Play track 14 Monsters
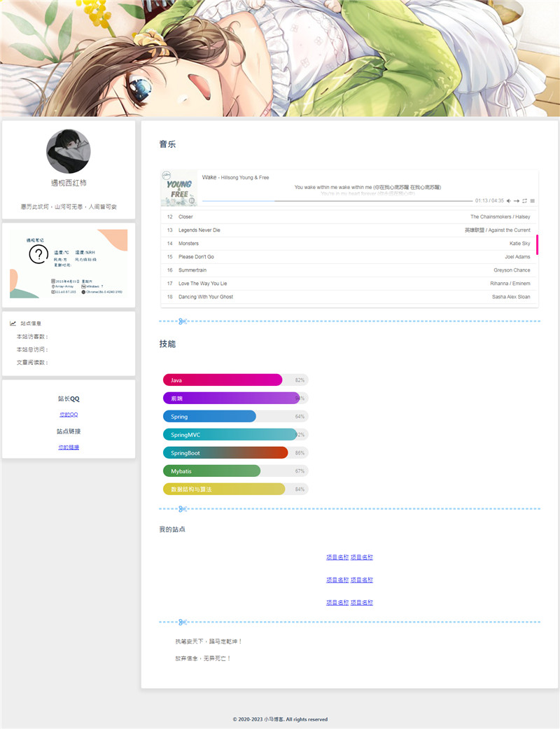560x729 pixels. [x=349, y=244]
